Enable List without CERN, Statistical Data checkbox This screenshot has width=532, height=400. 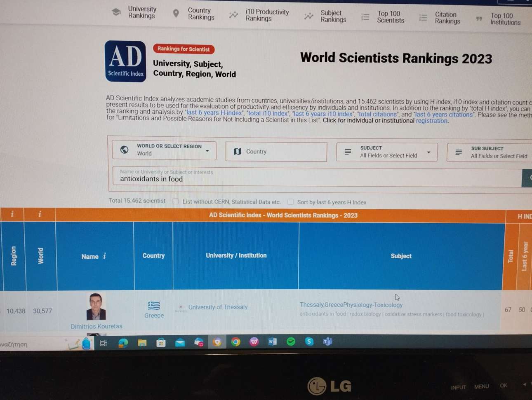click(x=176, y=201)
